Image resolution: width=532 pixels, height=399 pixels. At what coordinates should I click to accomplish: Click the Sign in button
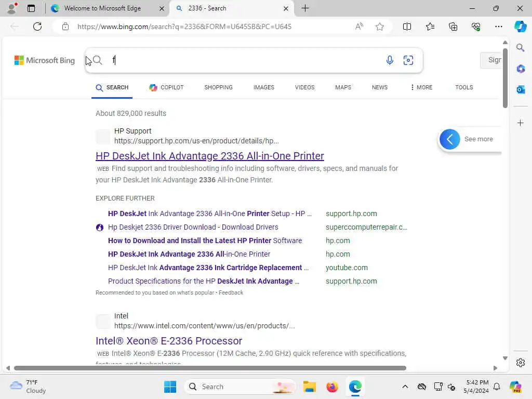click(491, 60)
